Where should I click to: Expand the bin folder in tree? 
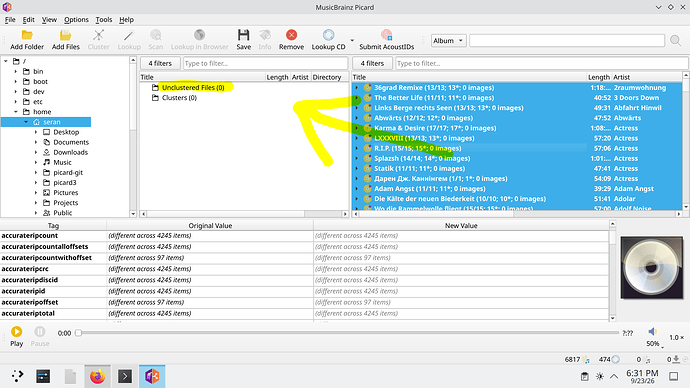16,71
